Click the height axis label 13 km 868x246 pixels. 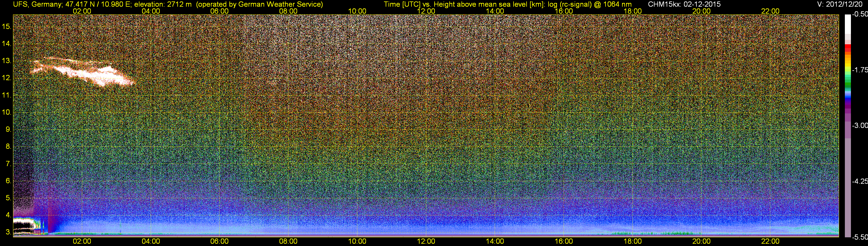pyautogui.click(x=6, y=61)
